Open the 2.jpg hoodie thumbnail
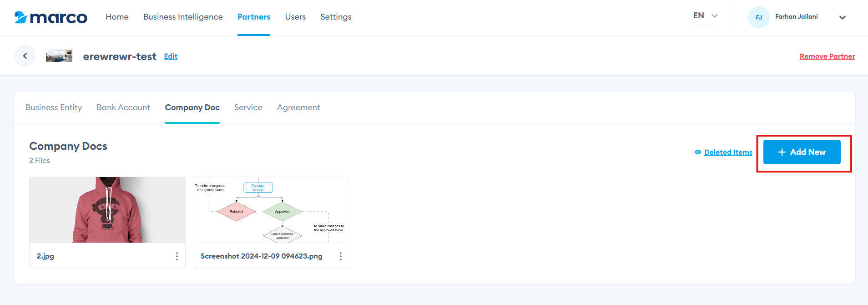 [x=107, y=210]
